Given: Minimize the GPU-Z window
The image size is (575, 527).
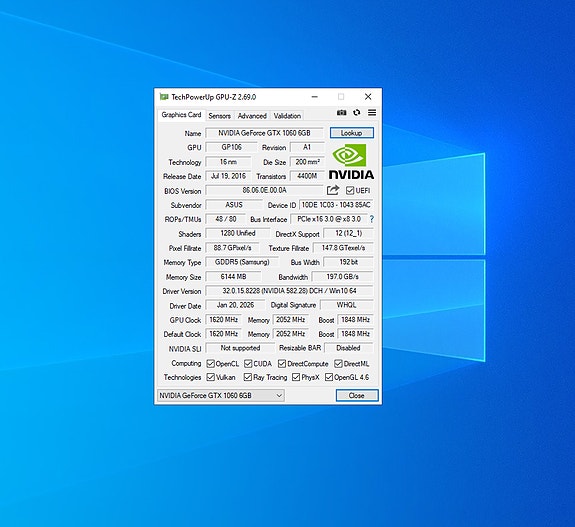Looking at the screenshot, I should pos(315,97).
